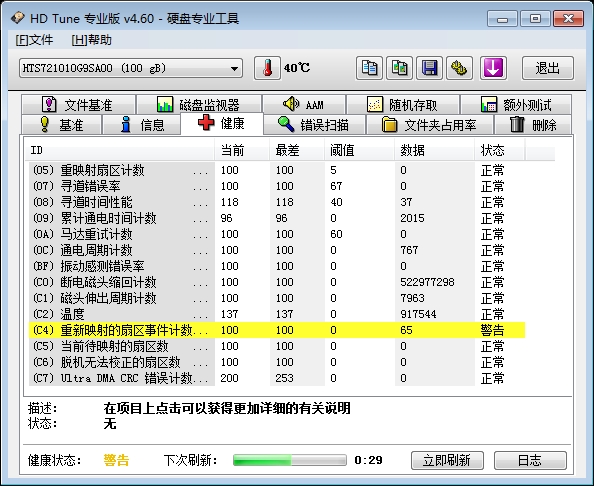Switch to the 信息 tab
The image size is (594, 486).
click(x=141, y=125)
